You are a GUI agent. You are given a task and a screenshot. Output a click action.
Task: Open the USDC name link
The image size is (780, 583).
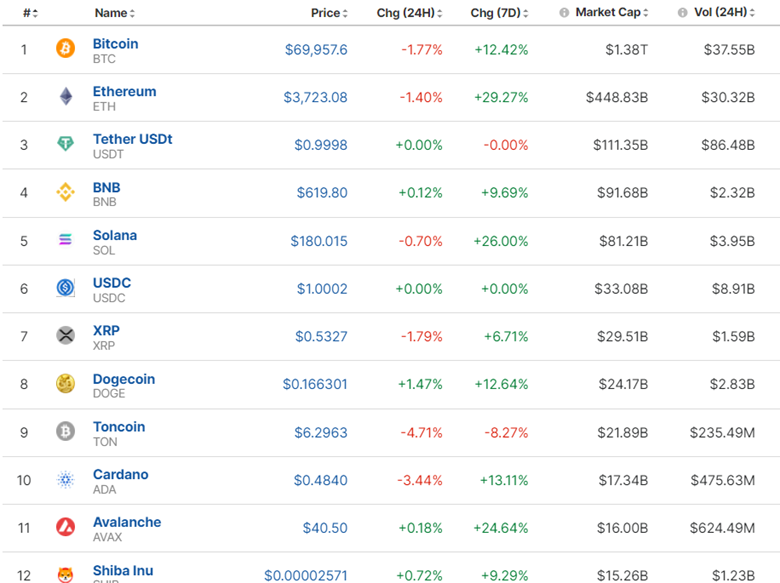tap(112, 283)
